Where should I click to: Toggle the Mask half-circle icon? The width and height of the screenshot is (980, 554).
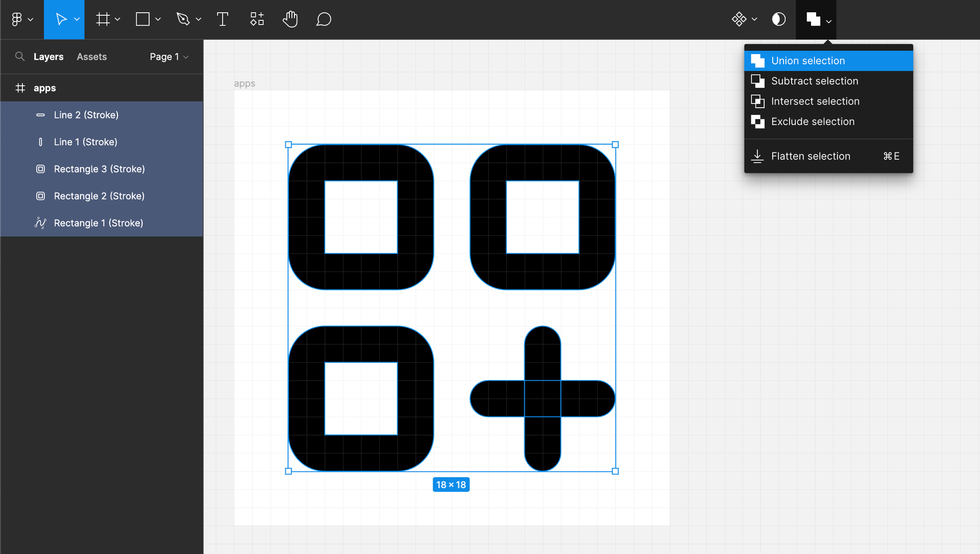click(778, 19)
